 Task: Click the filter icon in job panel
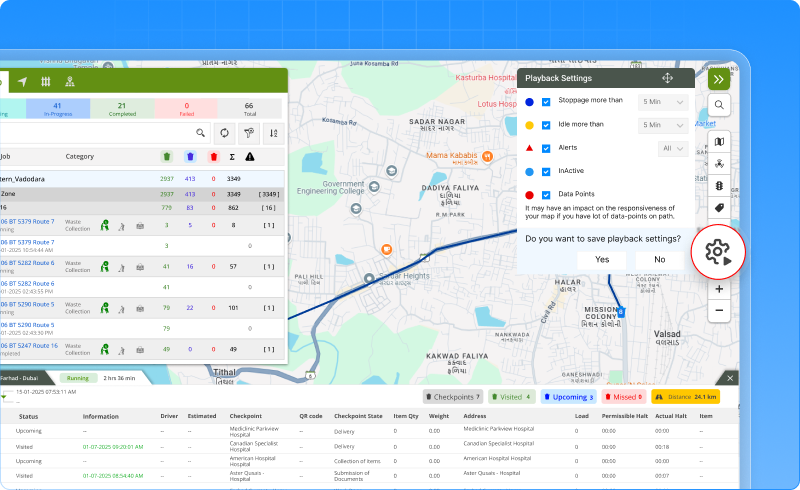pos(250,132)
